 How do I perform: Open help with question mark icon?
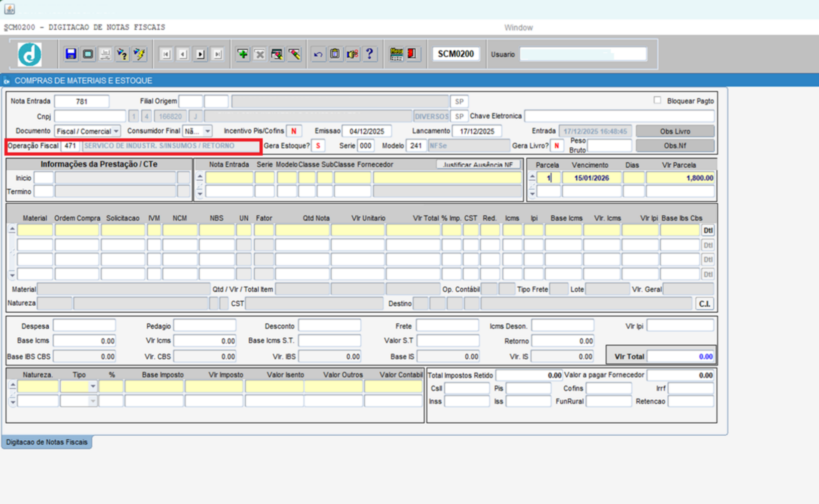click(370, 54)
